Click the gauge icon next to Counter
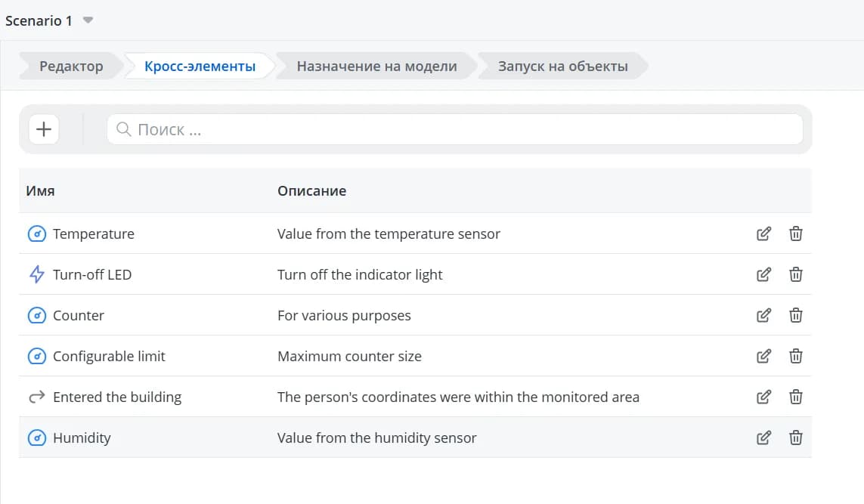The height and width of the screenshot is (504, 864). (37, 315)
